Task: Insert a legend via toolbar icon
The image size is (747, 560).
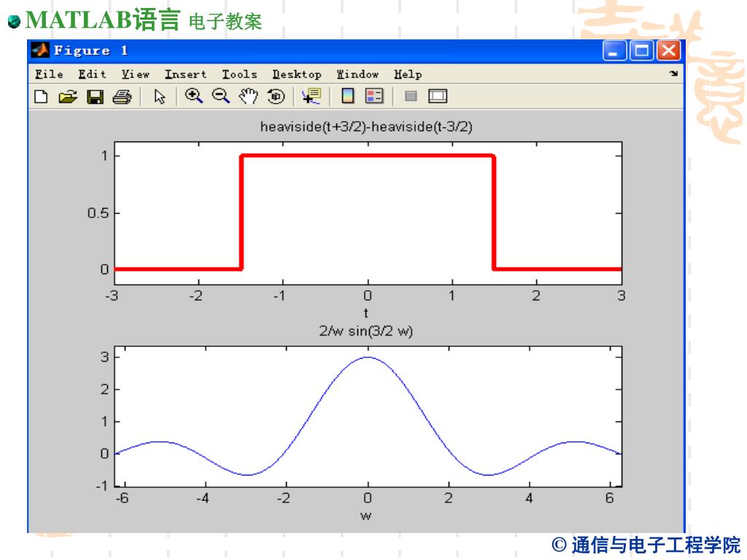Action: click(374, 96)
